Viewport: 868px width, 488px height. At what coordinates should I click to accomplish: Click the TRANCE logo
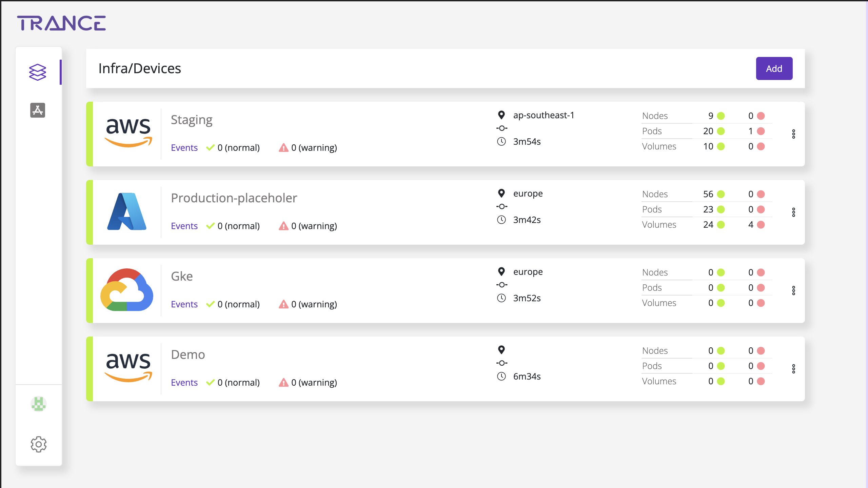(61, 23)
